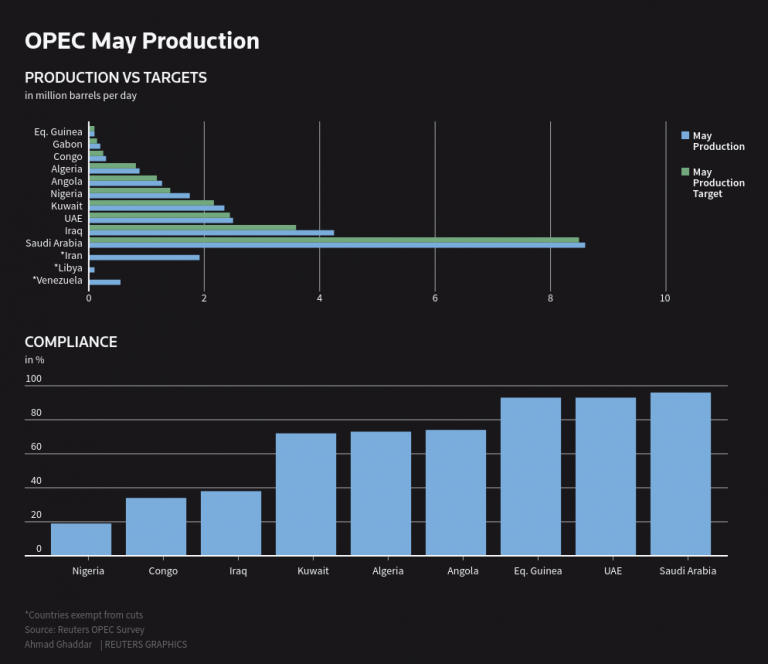Click Saudi Arabia's blue production bar
Viewport: 768px width, 664px height.
tap(337, 245)
